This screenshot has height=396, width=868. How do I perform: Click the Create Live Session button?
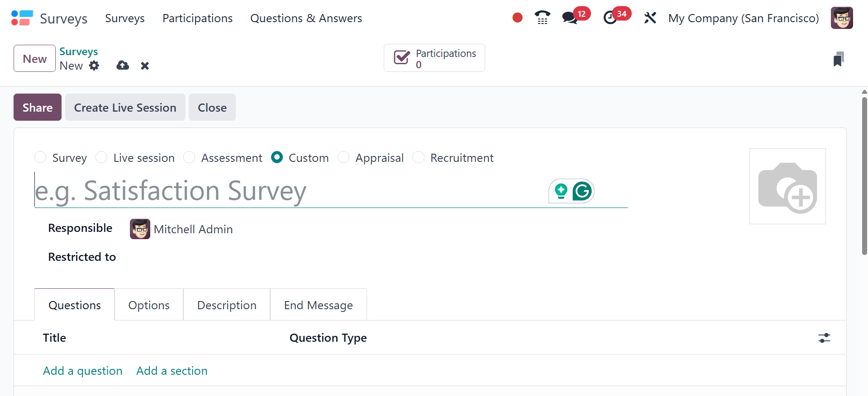125,108
